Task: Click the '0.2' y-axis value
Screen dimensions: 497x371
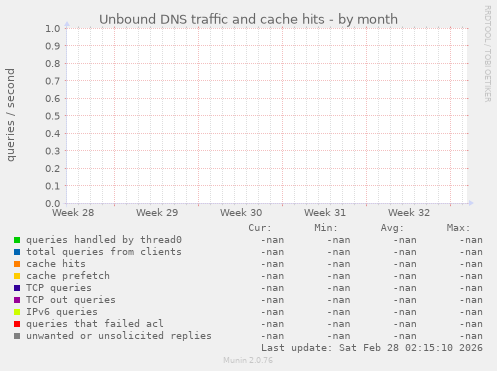Action: [x=53, y=168]
